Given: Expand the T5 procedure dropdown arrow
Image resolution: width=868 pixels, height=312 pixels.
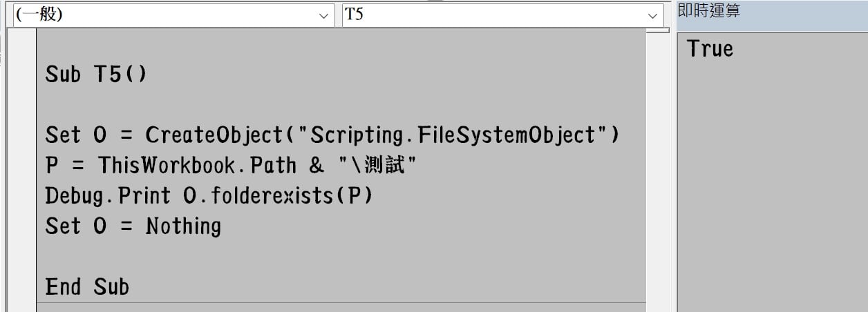Looking at the screenshot, I should [652, 16].
